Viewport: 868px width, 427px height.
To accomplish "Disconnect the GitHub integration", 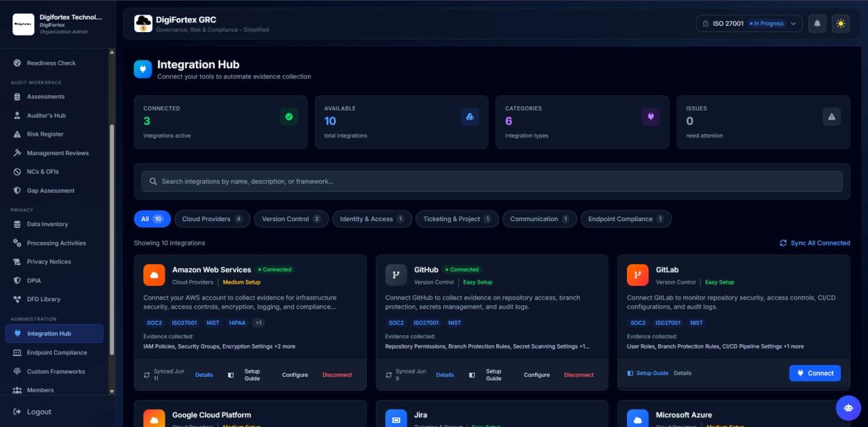I will click(x=579, y=375).
